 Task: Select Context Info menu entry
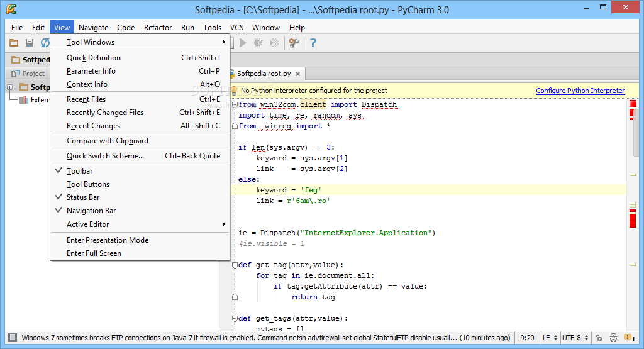(140, 84)
